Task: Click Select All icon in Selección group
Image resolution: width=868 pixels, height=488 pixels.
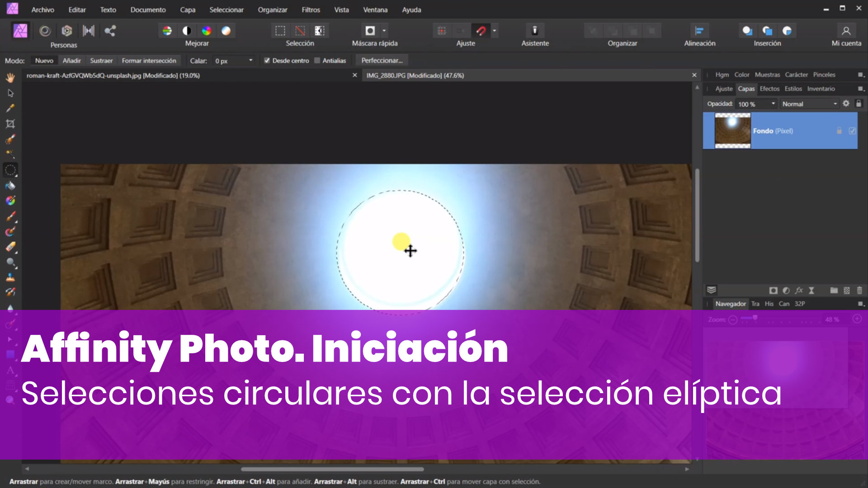Action: pos(280,31)
